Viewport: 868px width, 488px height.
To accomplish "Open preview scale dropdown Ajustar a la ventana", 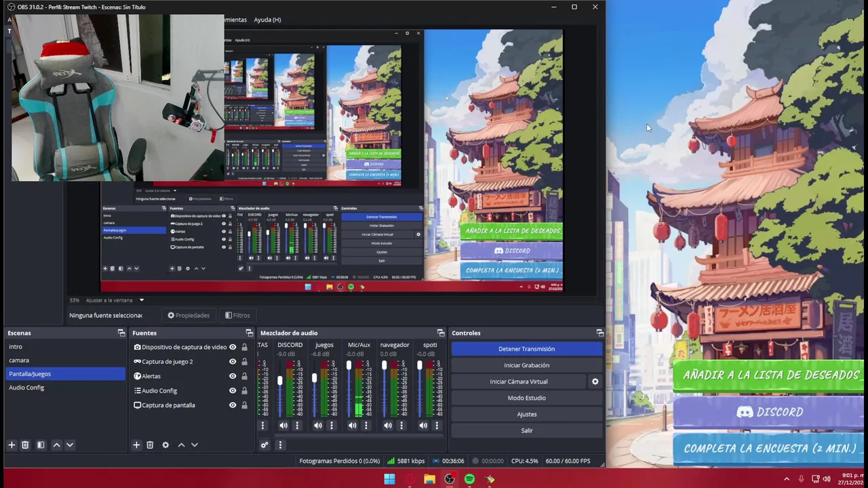I will pos(115,300).
